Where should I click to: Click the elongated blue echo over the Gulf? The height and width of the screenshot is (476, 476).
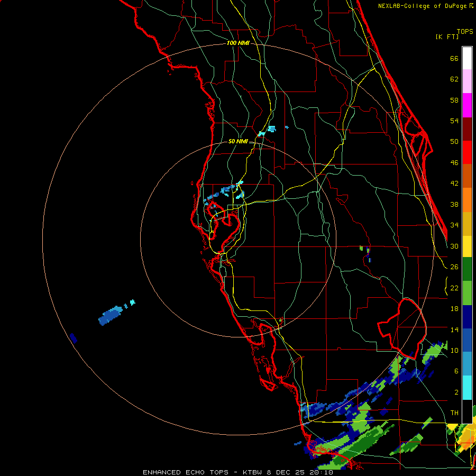pos(111,315)
